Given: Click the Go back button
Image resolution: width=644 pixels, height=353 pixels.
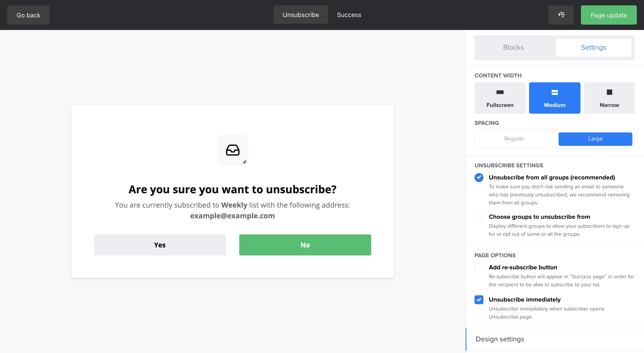Looking at the screenshot, I should 28,15.
